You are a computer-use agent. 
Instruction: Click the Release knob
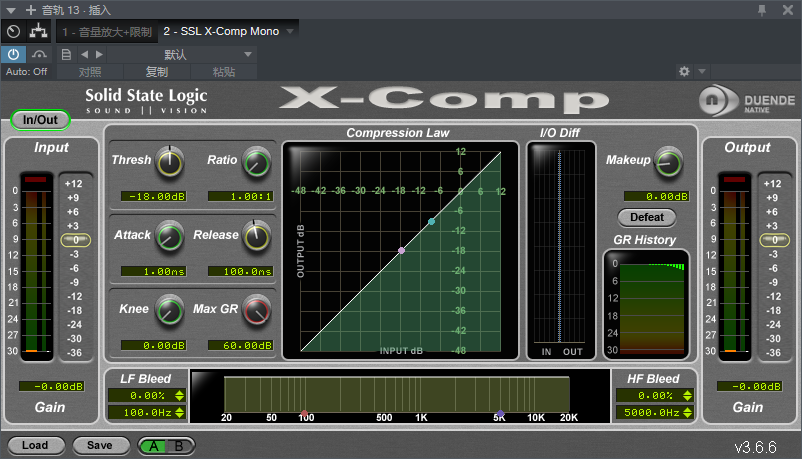pos(257,236)
